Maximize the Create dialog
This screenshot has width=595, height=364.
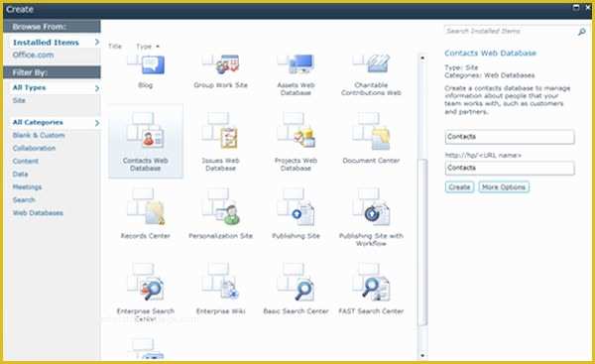point(575,8)
